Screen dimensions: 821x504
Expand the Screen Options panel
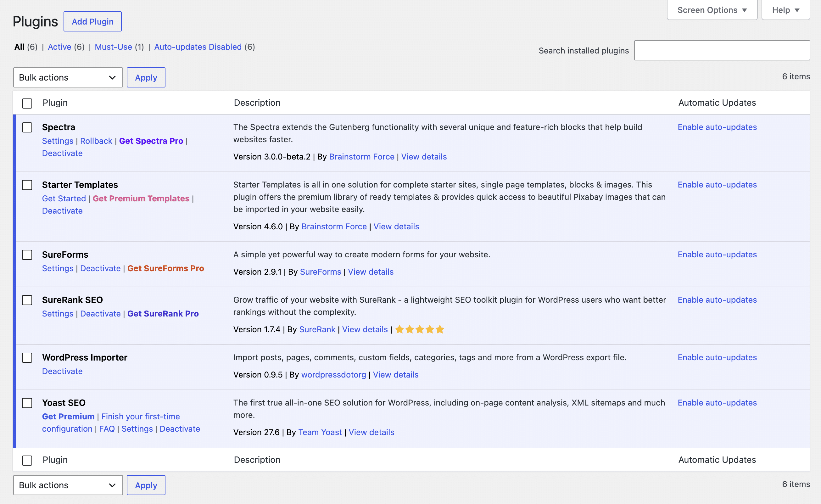[712, 10]
